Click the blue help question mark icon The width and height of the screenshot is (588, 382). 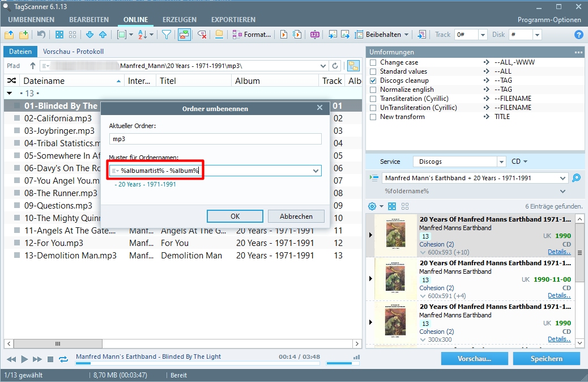tap(578, 35)
